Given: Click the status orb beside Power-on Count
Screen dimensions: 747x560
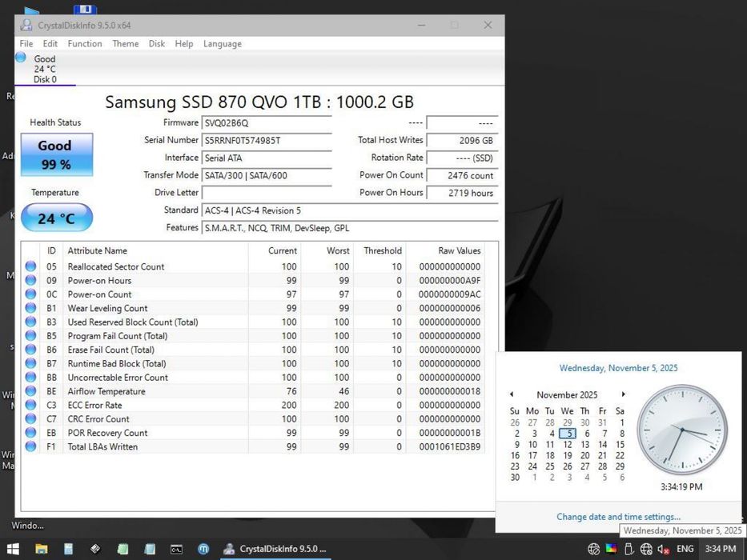Looking at the screenshot, I should 30,294.
